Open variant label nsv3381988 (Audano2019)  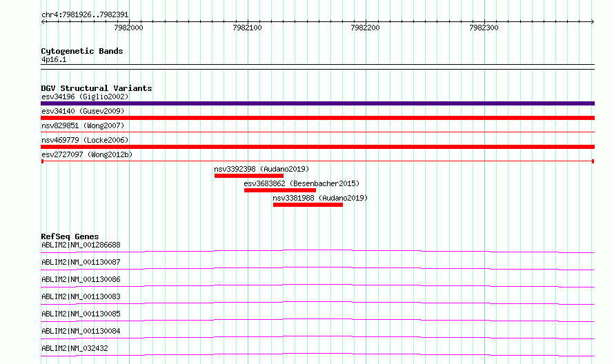[320, 198]
